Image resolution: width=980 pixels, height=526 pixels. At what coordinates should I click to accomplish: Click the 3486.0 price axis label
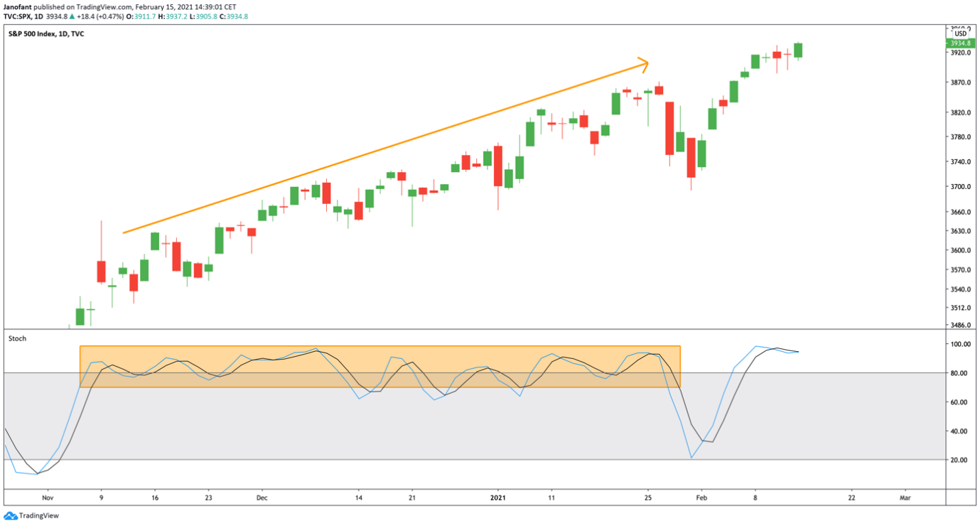pyautogui.click(x=960, y=326)
